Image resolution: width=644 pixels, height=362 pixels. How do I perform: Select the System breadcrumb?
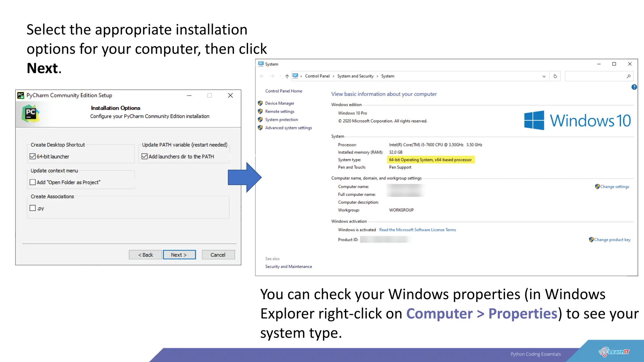[x=388, y=76]
